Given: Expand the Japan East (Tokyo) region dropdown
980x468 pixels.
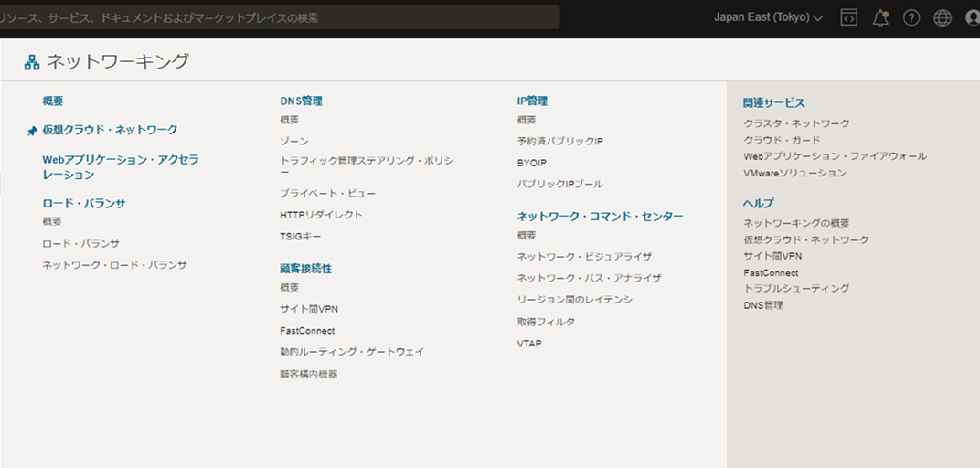Looking at the screenshot, I should 769,17.
